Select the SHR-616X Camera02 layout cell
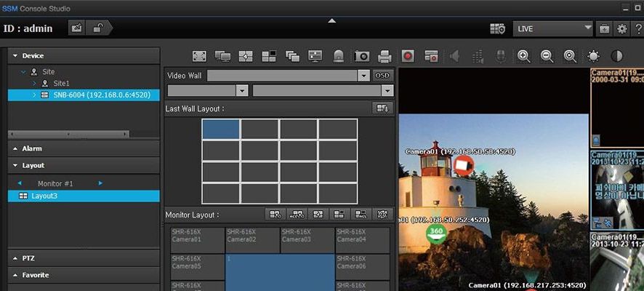Screen dimensions: 644x291 click(253, 240)
